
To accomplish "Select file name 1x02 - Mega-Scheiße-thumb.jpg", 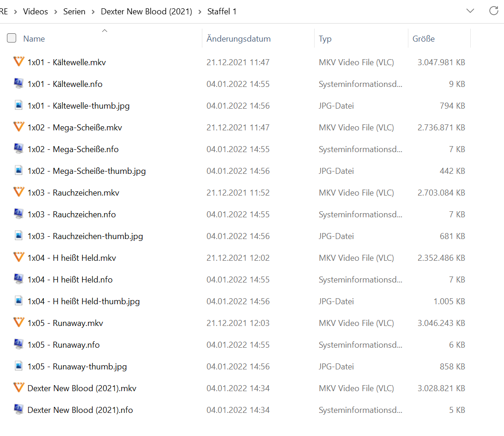I will 86,171.
